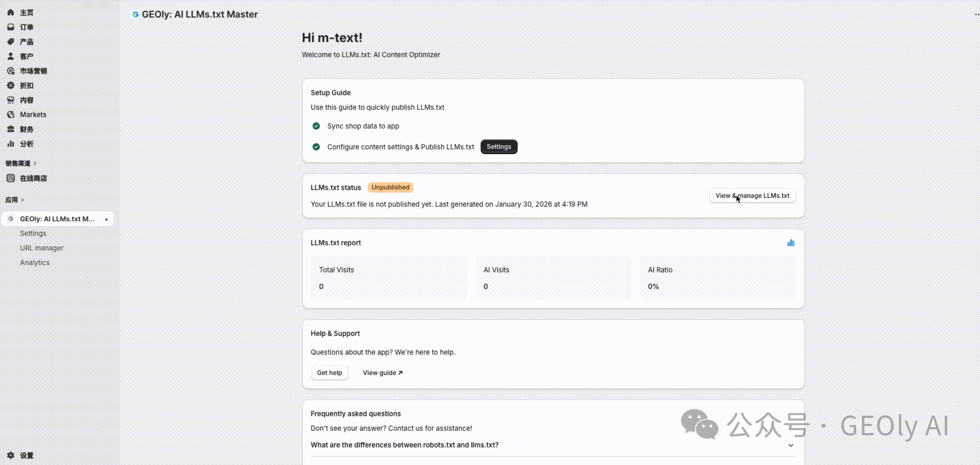
Task: Open 在线商店 online store channel
Action: click(x=34, y=178)
